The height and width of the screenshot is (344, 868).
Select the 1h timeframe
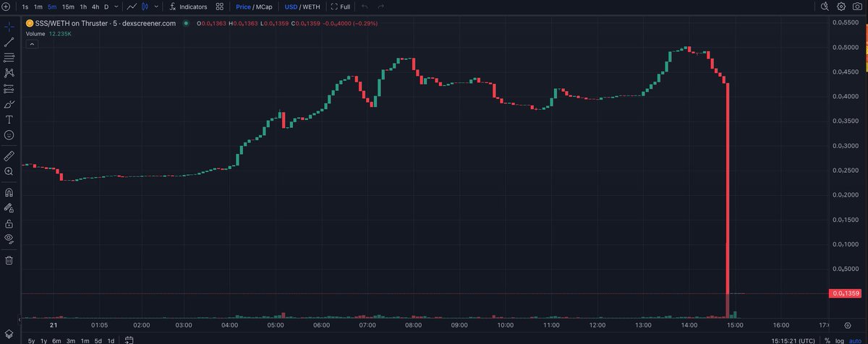coord(83,7)
